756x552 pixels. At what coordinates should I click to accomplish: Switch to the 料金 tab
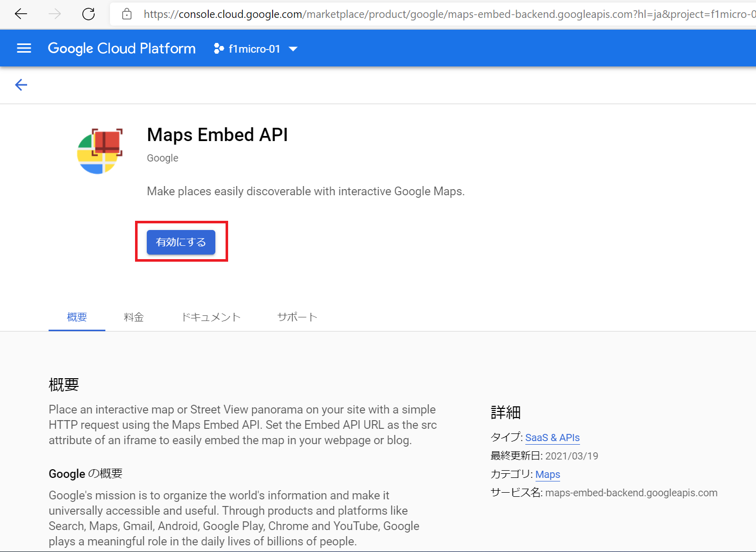tap(134, 317)
